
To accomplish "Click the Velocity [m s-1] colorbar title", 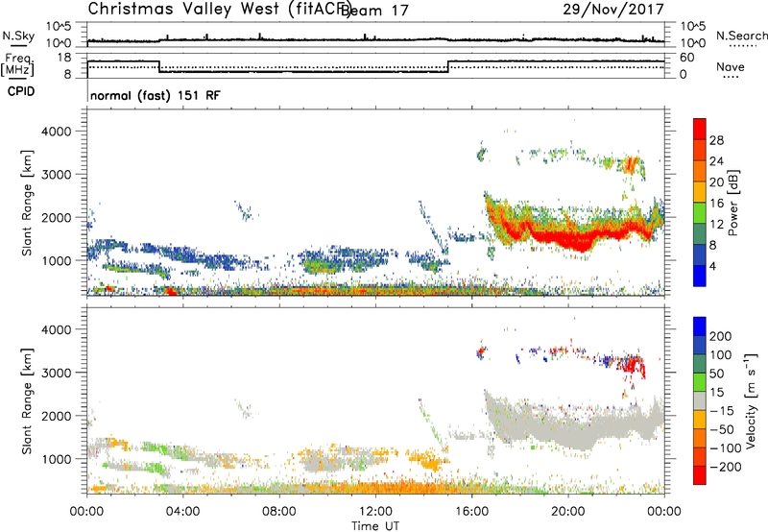I will click(x=751, y=401).
